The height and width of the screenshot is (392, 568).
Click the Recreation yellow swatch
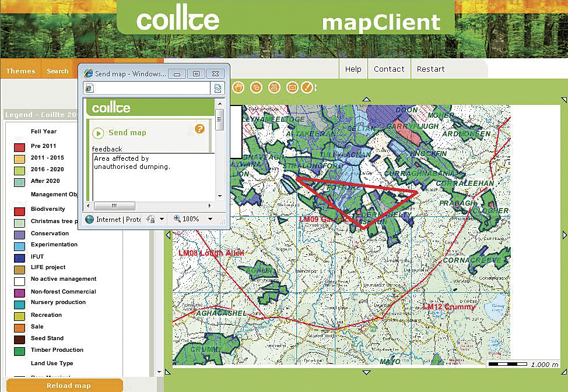[20, 316]
